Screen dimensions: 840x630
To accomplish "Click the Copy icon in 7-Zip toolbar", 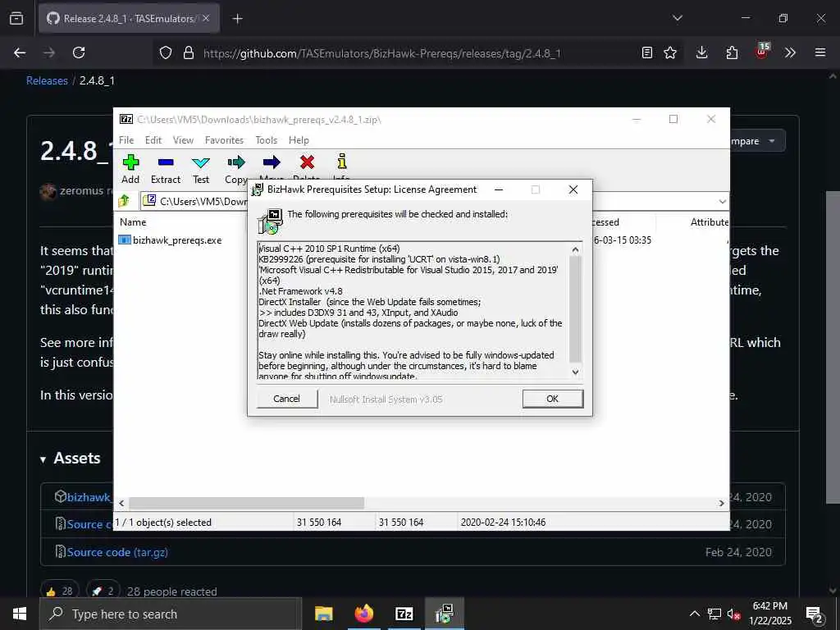I will pyautogui.click(x=235, y=162).
